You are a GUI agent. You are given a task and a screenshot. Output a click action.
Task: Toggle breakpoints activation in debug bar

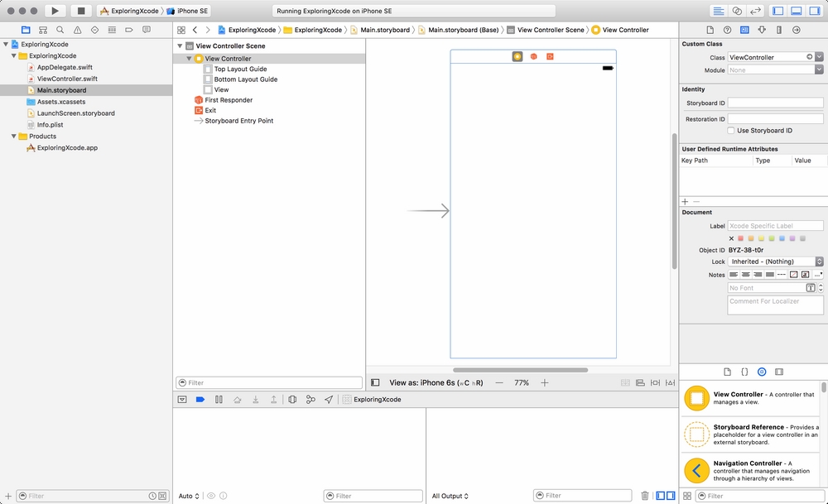point(200,400)
